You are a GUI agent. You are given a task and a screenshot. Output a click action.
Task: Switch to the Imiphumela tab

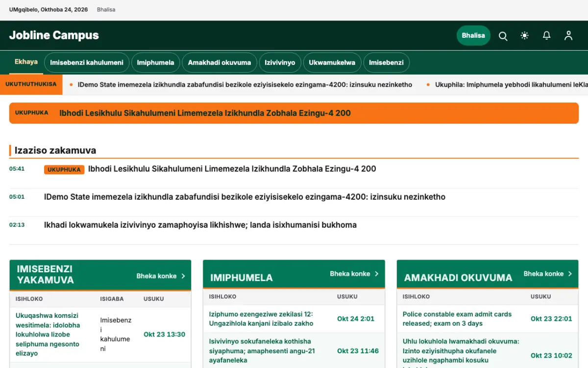155,63
